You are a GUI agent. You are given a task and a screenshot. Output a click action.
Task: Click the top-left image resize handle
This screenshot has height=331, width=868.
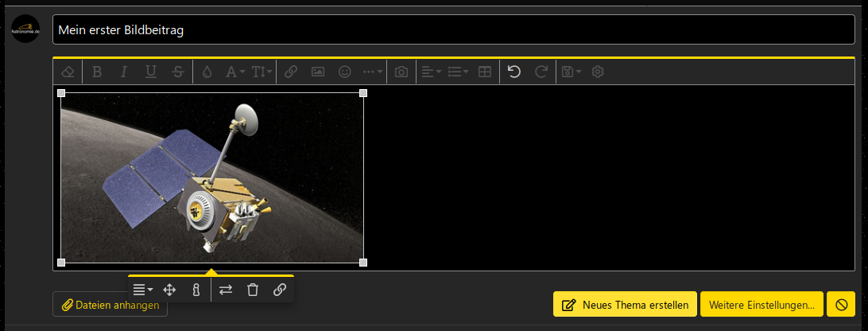pos(61,92)
